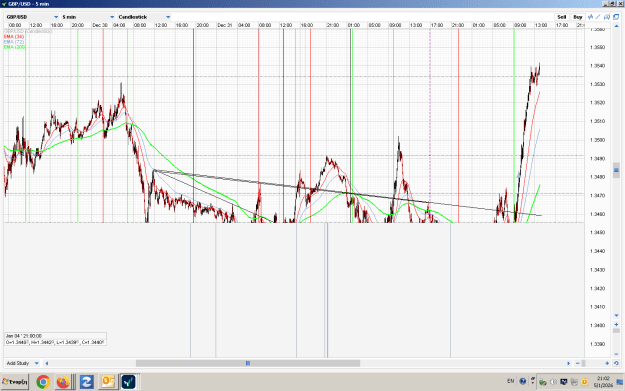
Task: Click the 1.3500 price axis label
Action: click(597, 140)
